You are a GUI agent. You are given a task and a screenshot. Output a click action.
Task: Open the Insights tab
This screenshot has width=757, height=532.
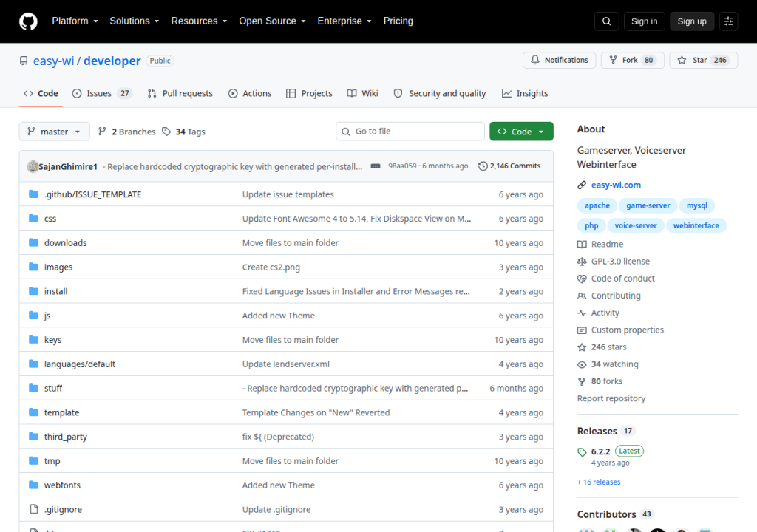tap(525, 93)
